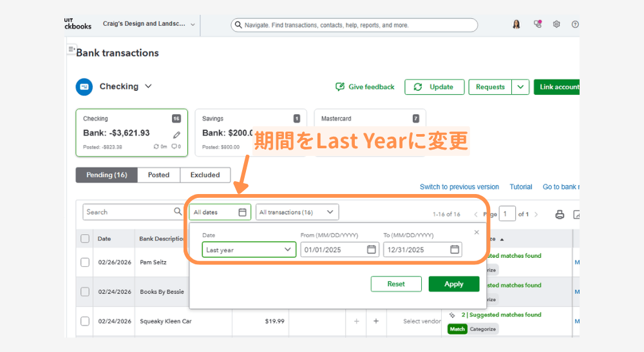Click the user profile avatar icon
Viewport: 644px width, 352px height.
tap(516, 24)
